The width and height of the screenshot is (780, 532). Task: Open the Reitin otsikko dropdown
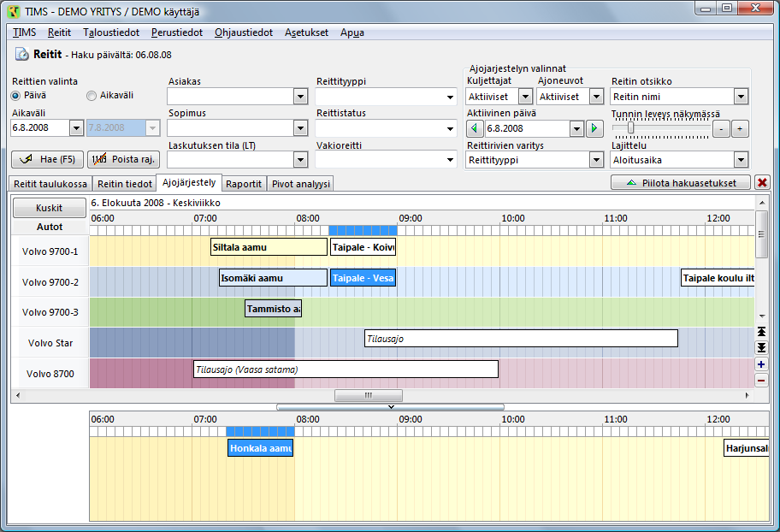(x=742, y=97)
